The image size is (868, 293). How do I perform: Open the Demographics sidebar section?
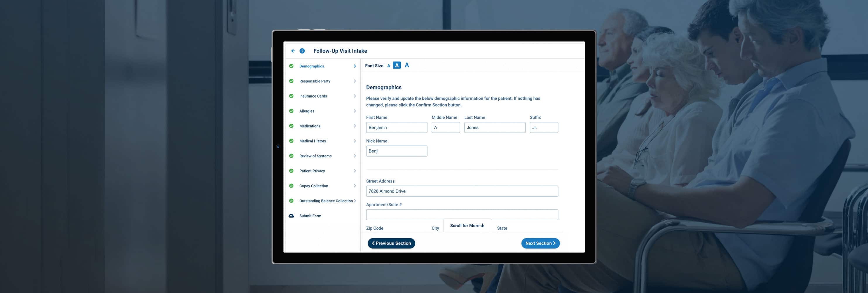311,67
